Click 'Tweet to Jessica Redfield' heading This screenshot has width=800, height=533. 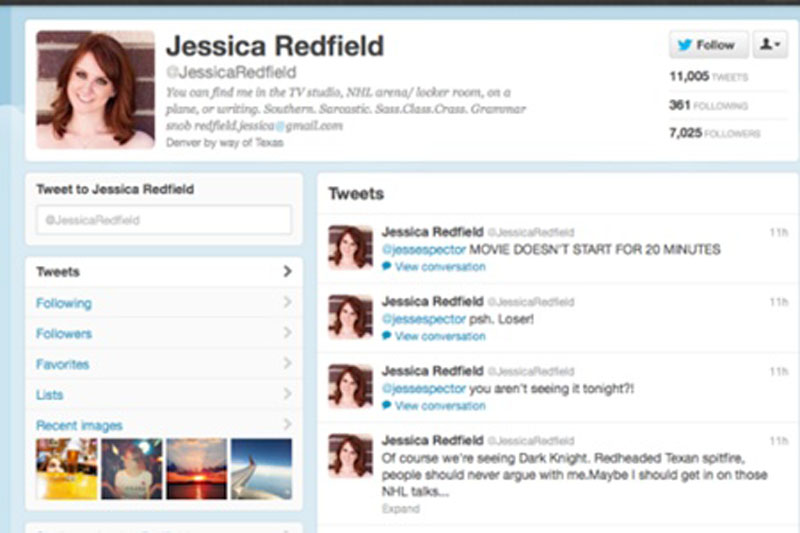115,189
